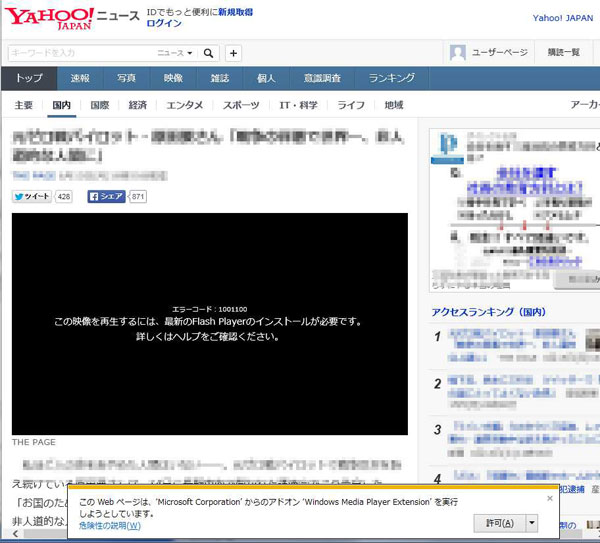Click the 購読一覧 button
This screenshot has height=543, width=600.
[x=563, y=53]
